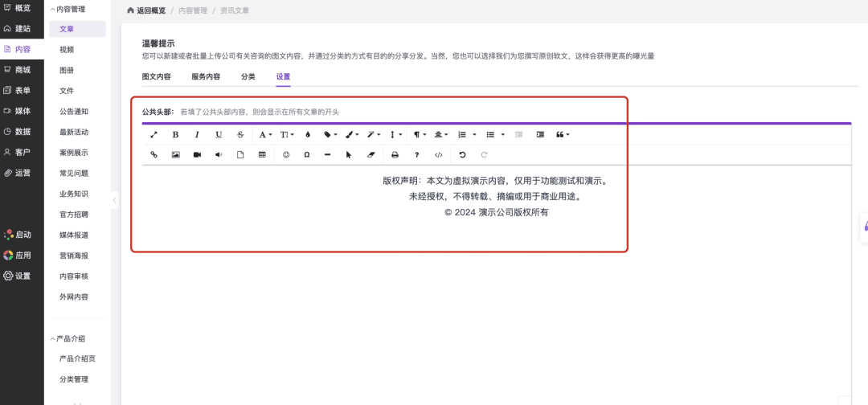
Task: Insert a table into the editor
Action: (262, 155)
